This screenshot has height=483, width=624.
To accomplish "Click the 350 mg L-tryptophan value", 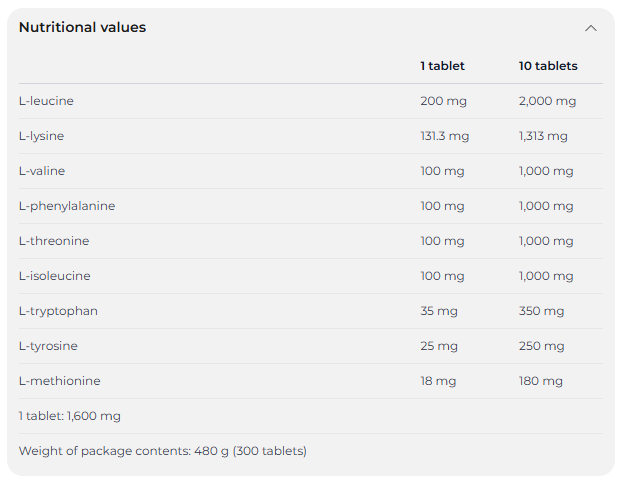I will click(541, 311).
